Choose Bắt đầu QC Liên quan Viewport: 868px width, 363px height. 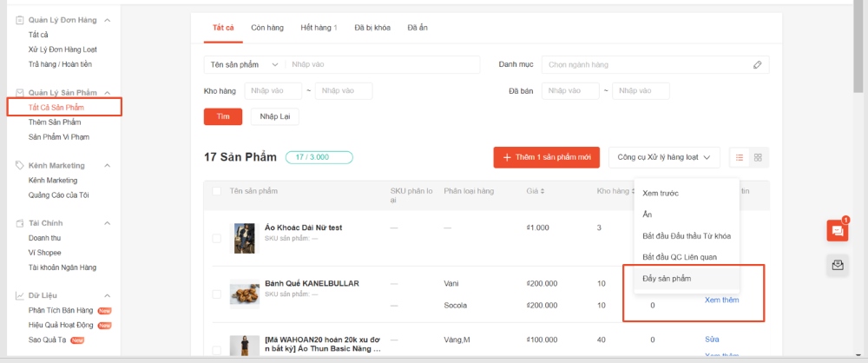click(687, 257)
